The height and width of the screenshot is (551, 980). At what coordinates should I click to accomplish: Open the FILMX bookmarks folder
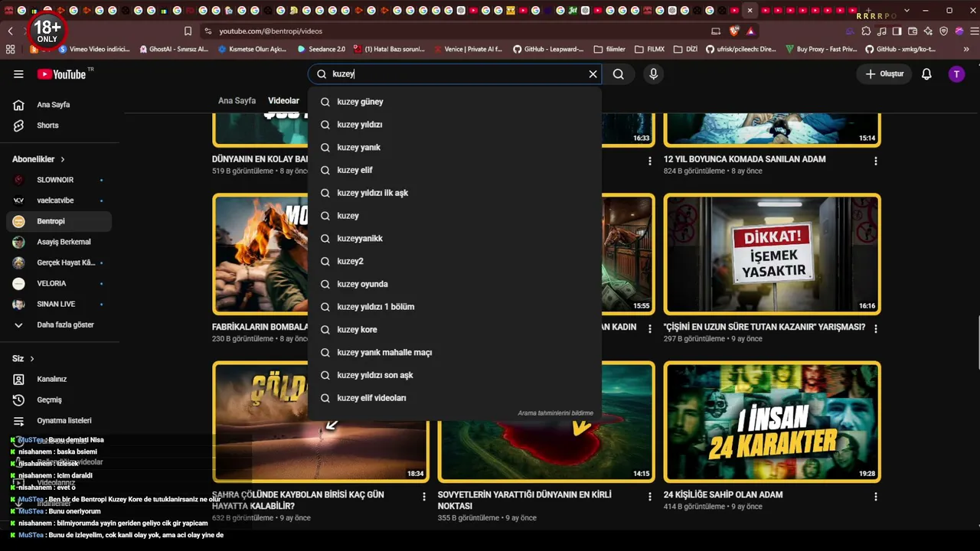[x=650, y=49]
